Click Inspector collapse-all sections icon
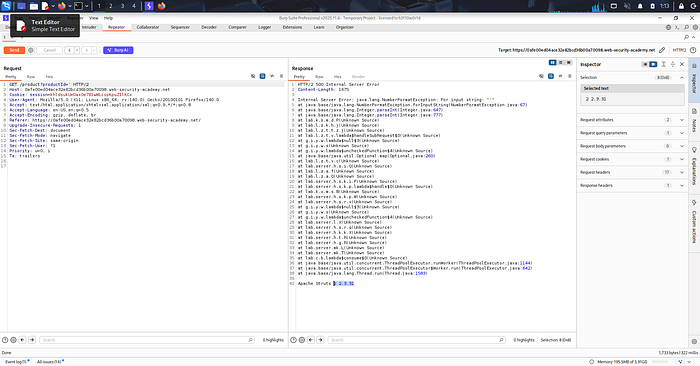The image size is (700, 366). point(673,64)
